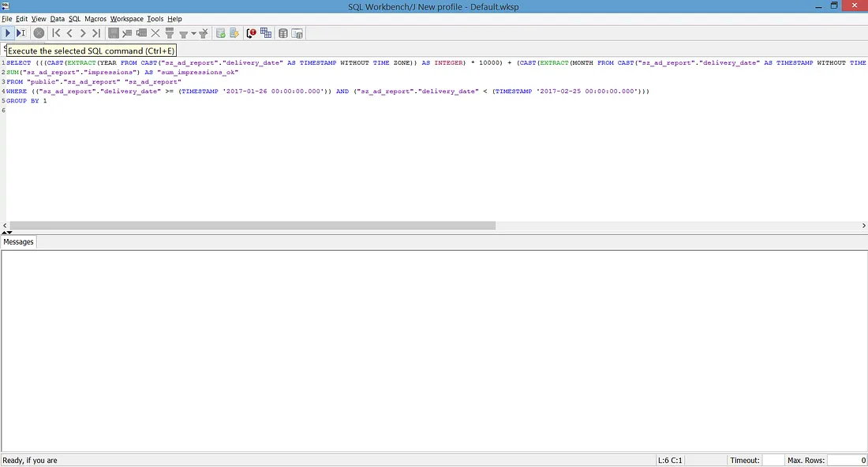Image resolution: width=868 pixels, height=467 pixels.
Task: Click the '2017-02-25 00:00:00.000' timestamp literal
Action: pos(586,92)
